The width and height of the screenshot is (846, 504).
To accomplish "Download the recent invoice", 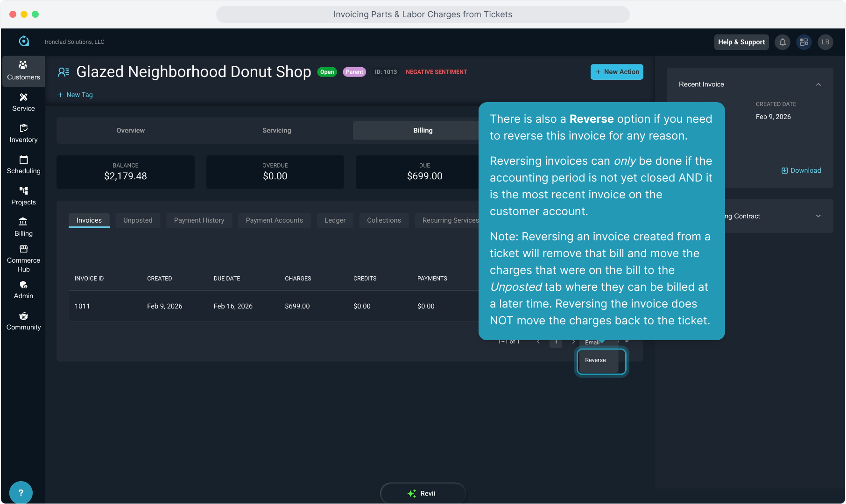I will (x=801, y=170).
